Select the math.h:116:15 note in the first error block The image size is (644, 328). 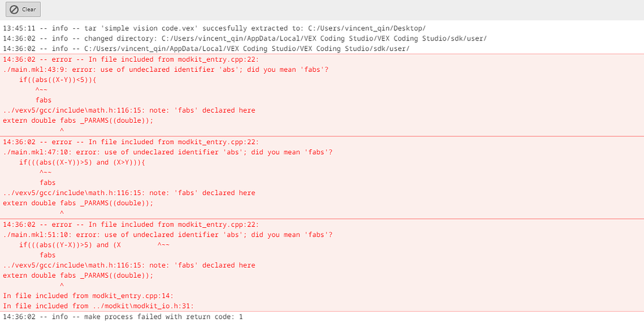[x=129, y=110]
